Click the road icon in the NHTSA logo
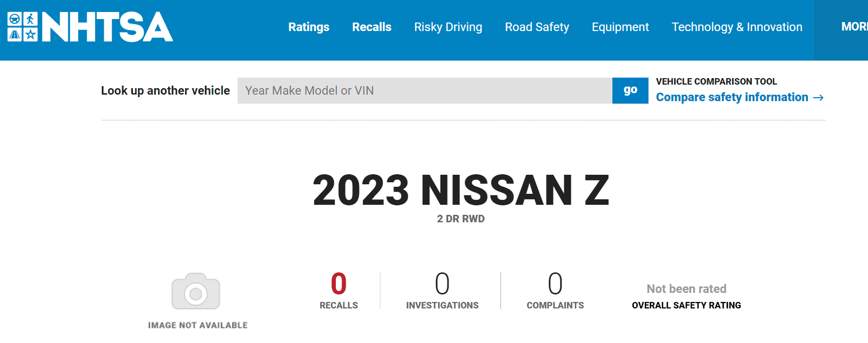The height and width of the screenshot is (343, 868). (15, 35)
